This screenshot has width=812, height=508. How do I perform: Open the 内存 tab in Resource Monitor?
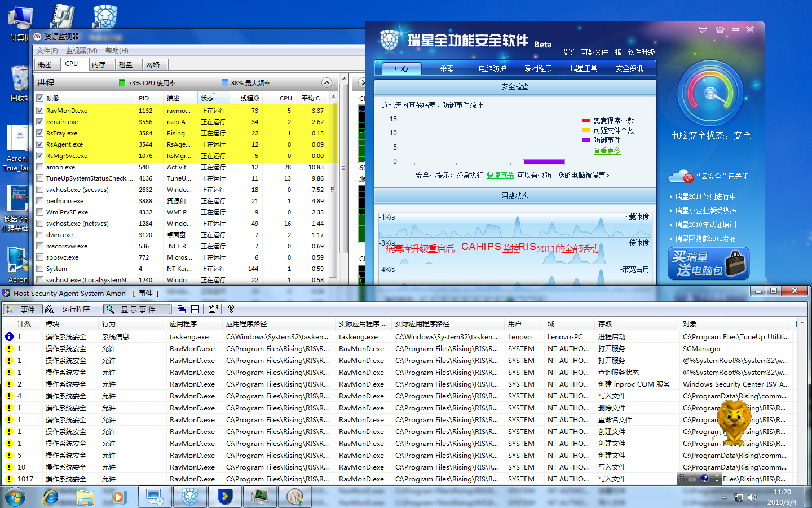pyautogui.click(x=99, y=65)
